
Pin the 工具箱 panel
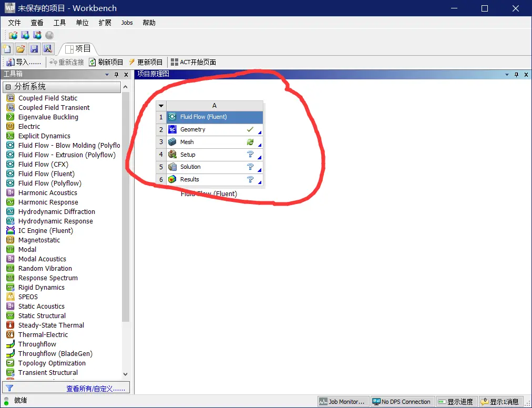click(116, 74)
